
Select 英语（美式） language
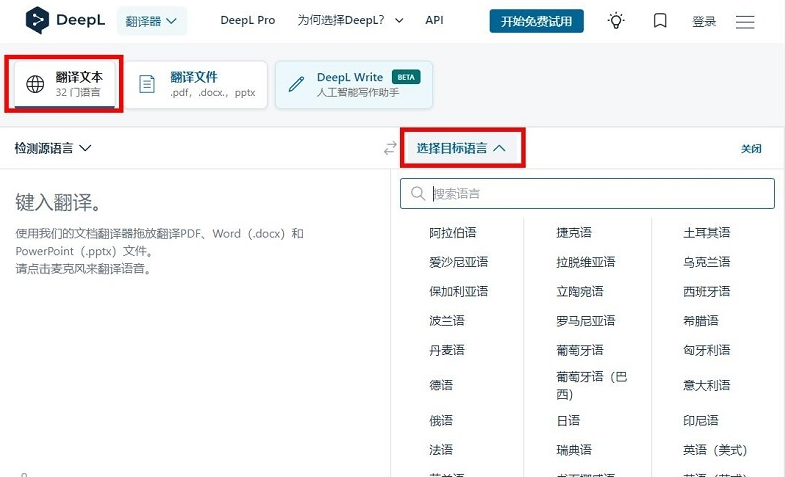715,450
